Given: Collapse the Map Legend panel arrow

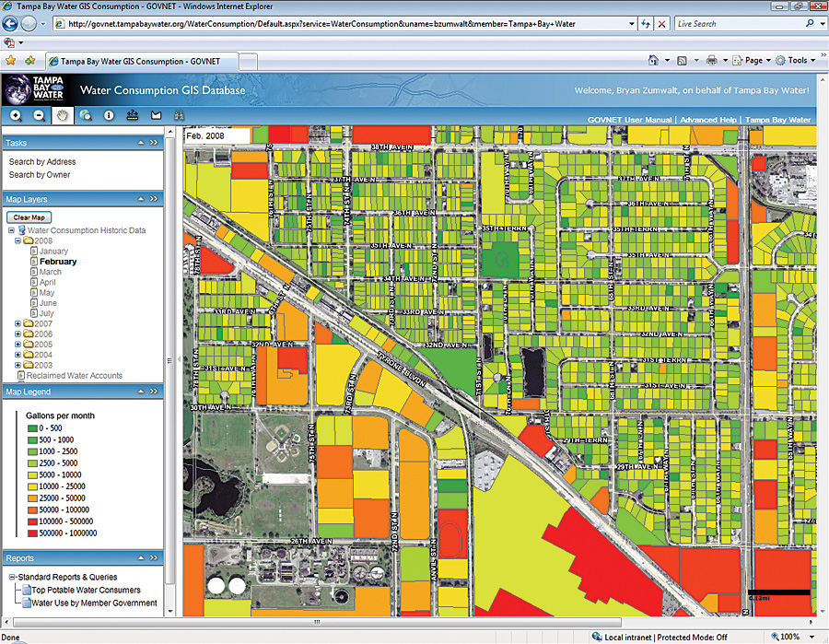Looking at the screenshot, I should 141,392.
